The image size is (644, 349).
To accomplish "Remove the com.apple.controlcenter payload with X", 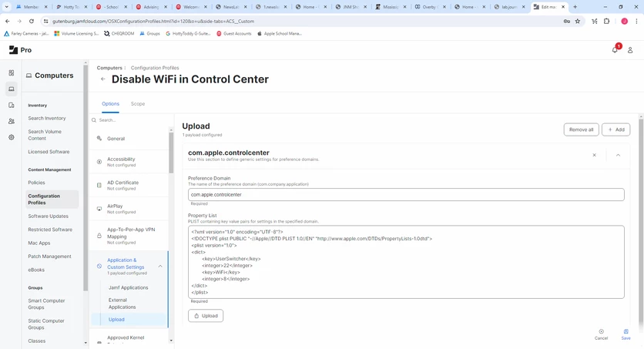I will [x=594, y=155].
